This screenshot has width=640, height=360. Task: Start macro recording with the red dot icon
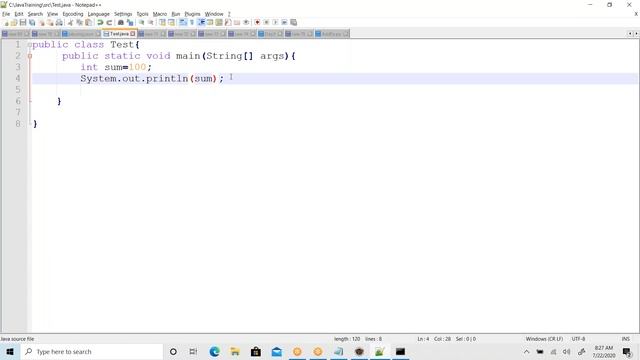coord(257,22)
